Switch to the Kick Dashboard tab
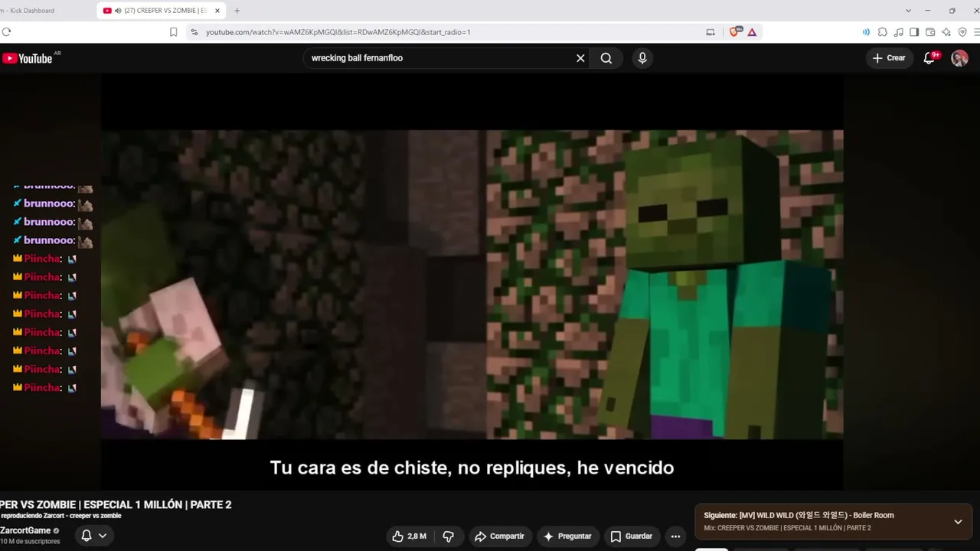This screenshot has width=980, height=551. point(29,11)
